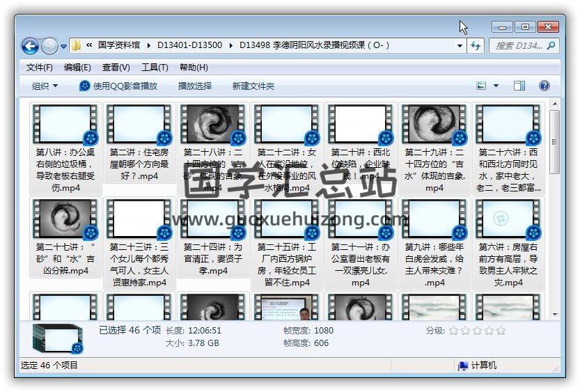Click 新建文件夹 button
580x392 pixels.
pyautogui.click(x=253, y=86)
